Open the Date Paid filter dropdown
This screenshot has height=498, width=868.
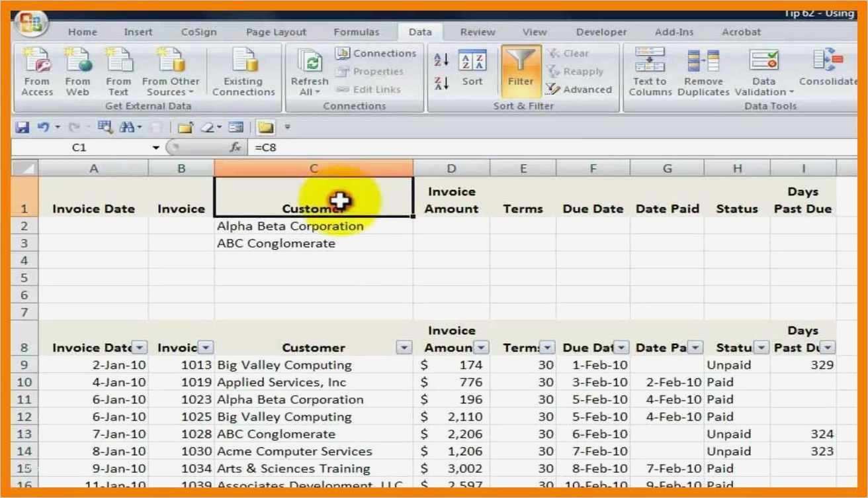pyautogui.click(x=695, y=348)
